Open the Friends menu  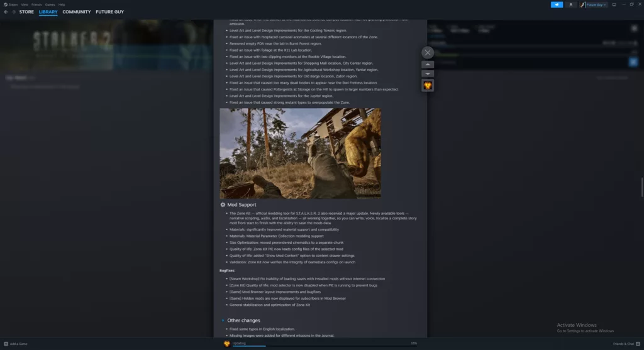click(36, 4)
